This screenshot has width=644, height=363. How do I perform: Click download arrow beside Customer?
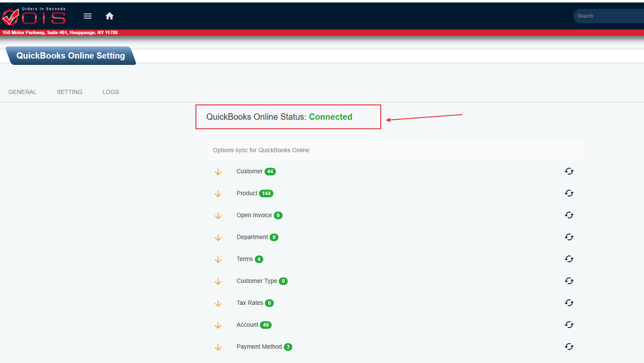click(218, 172)
